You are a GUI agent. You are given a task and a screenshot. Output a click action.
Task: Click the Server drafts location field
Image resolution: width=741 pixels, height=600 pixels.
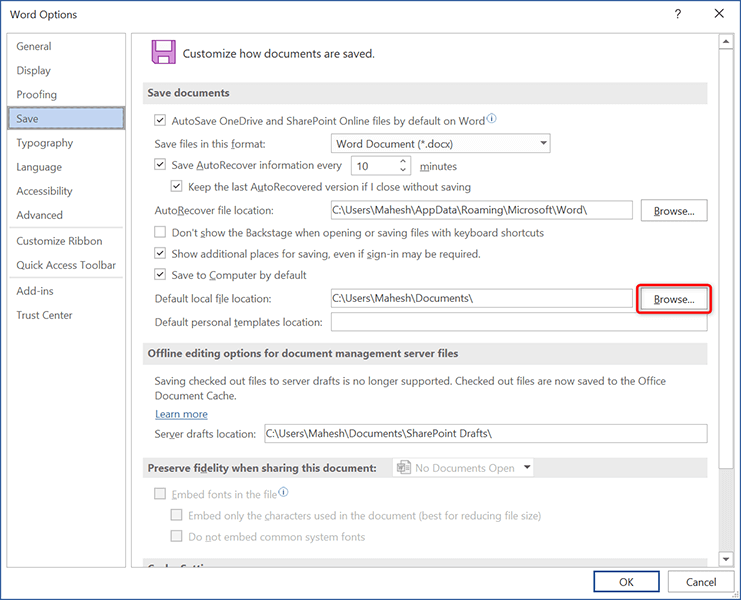click(x=485, y=433)
